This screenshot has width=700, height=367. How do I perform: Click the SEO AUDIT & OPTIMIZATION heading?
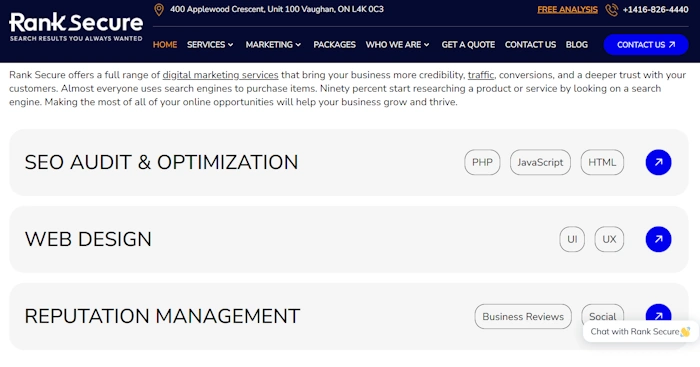pos(161,163)
